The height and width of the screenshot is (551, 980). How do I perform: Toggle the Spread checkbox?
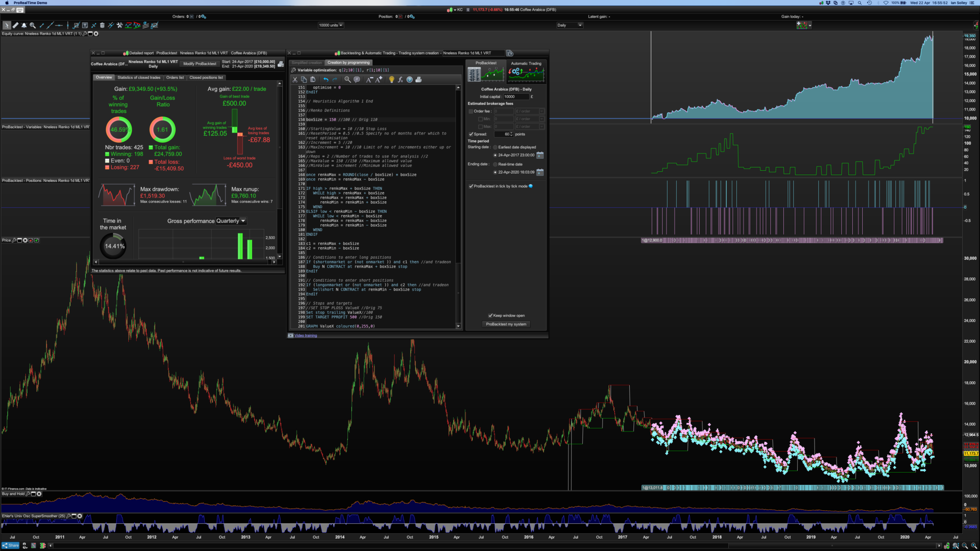pyautogui.click(x=471, y=134)
